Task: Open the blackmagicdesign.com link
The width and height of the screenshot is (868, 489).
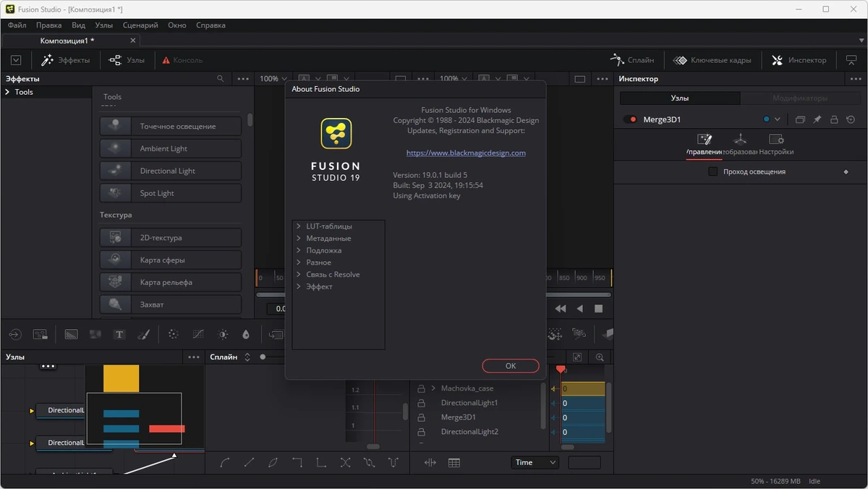Action: pos(466,153)
